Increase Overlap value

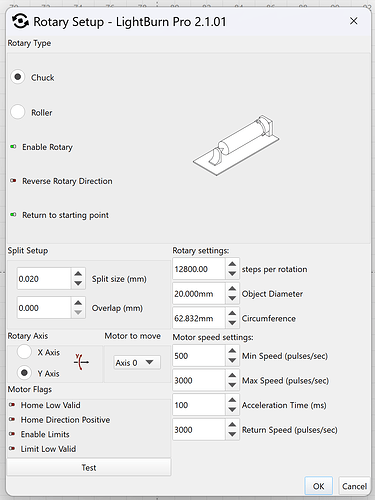[78, 303]
